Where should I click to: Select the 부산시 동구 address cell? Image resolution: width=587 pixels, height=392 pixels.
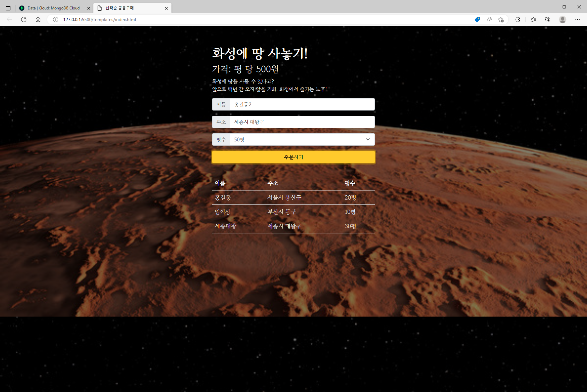point(282,212)
